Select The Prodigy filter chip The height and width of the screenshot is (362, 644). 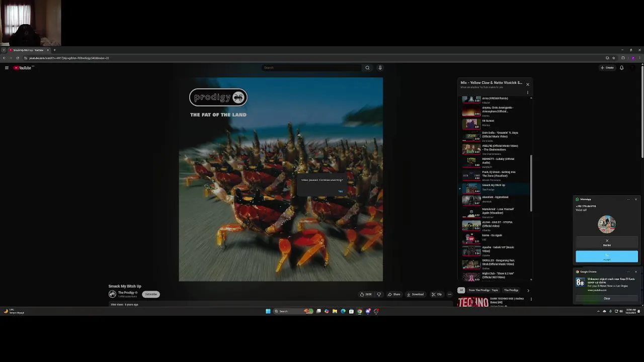[x=511, y=290]
